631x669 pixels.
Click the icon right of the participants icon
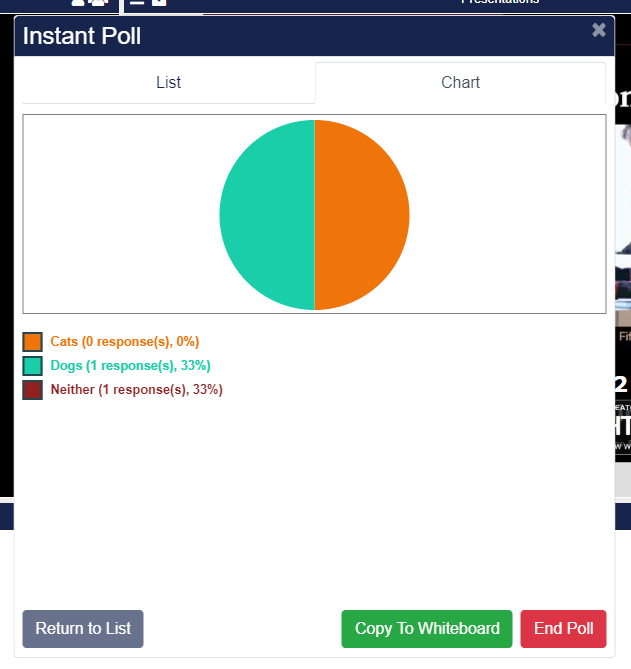(148, 3)
